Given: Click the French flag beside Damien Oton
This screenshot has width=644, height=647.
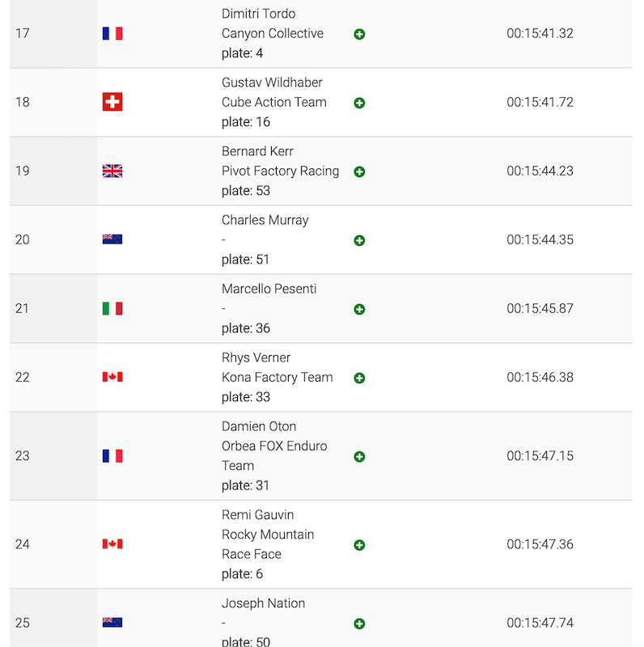Looking at the screenshot, I should (x=112, y=455).
